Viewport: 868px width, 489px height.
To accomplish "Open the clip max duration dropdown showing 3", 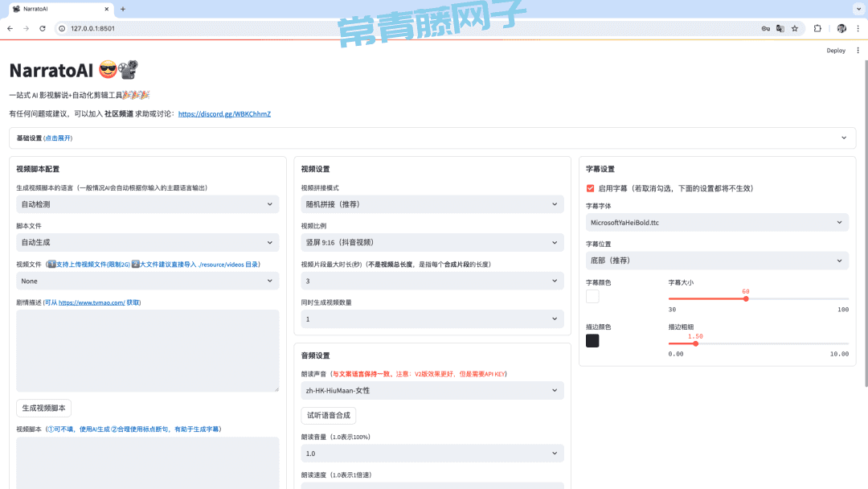I will click(432, 281).
